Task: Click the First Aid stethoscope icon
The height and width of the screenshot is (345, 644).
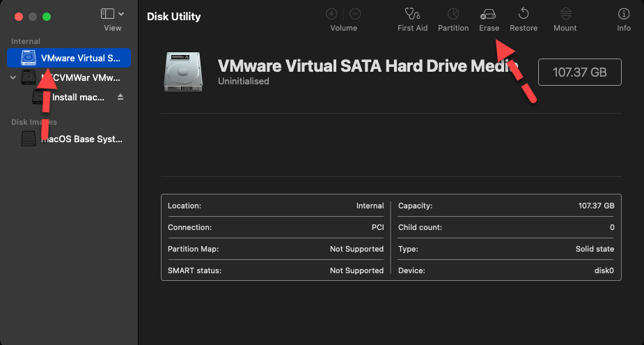Action: (412, 14)
